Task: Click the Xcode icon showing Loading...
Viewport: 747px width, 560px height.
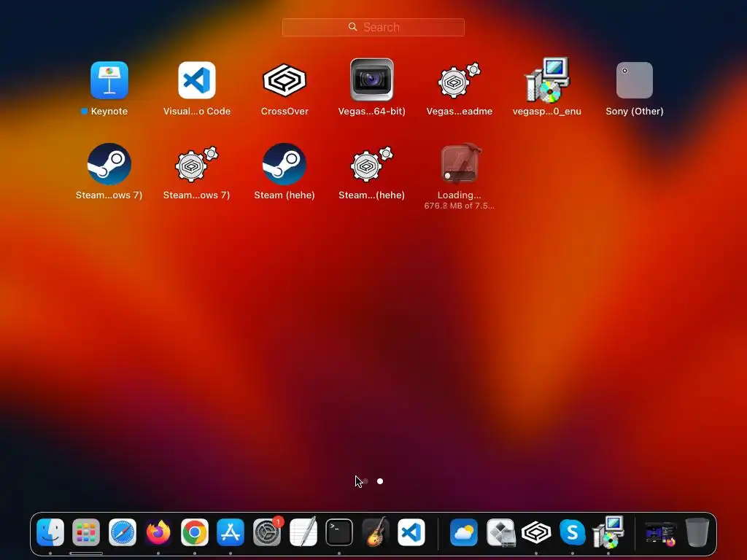Action: click(x=460, y=163)
